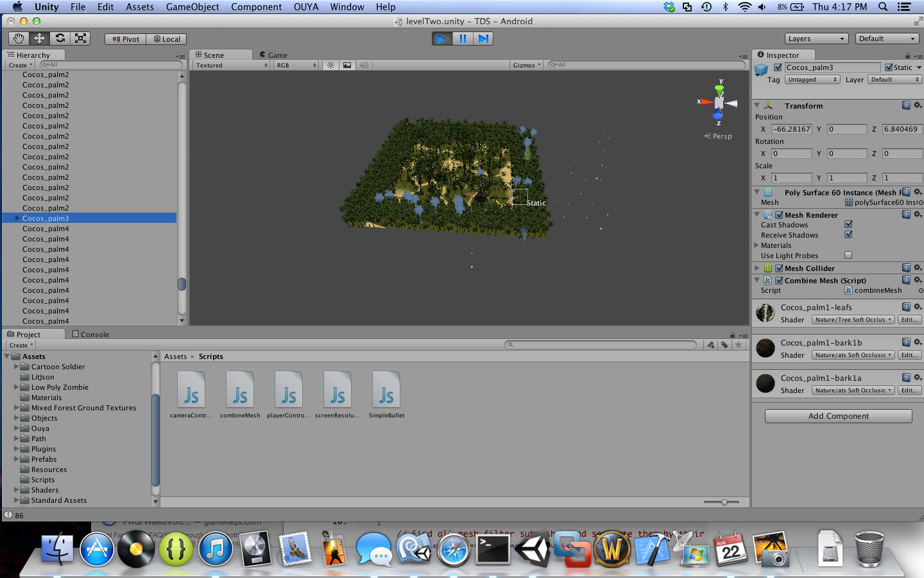Open the combineMesh script in Scripts folder

(239, 390)
